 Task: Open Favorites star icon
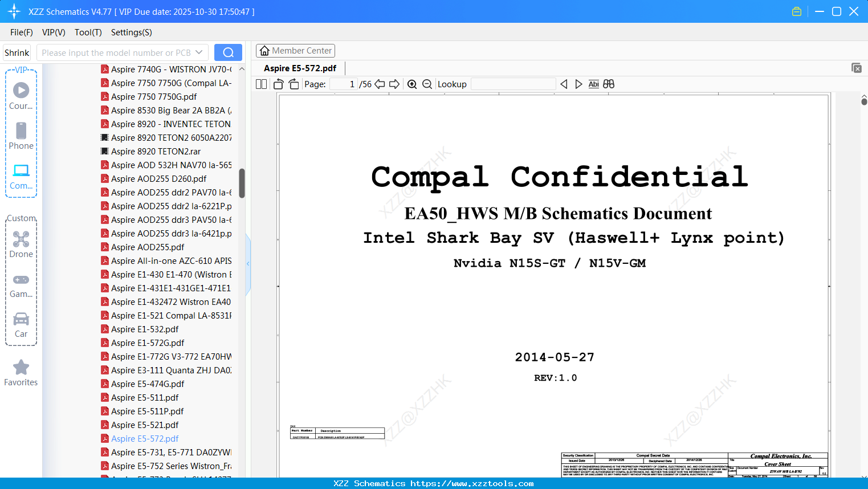(21, 373)
